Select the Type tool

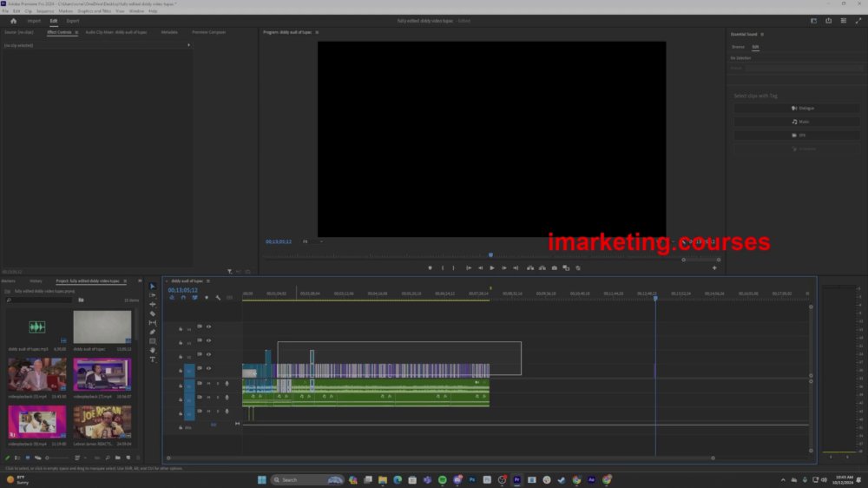coord(153,359)
